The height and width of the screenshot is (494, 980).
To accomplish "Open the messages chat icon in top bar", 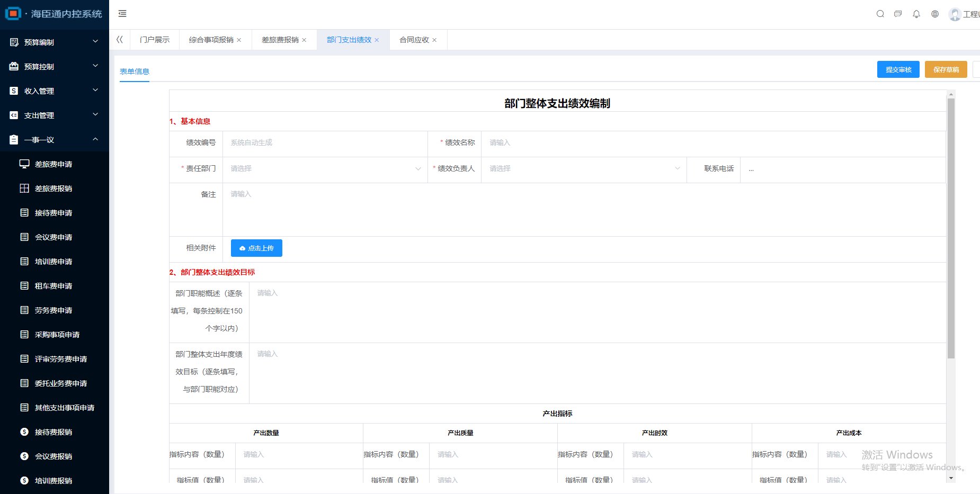I will pyautogui.click(x=898, y=14).
